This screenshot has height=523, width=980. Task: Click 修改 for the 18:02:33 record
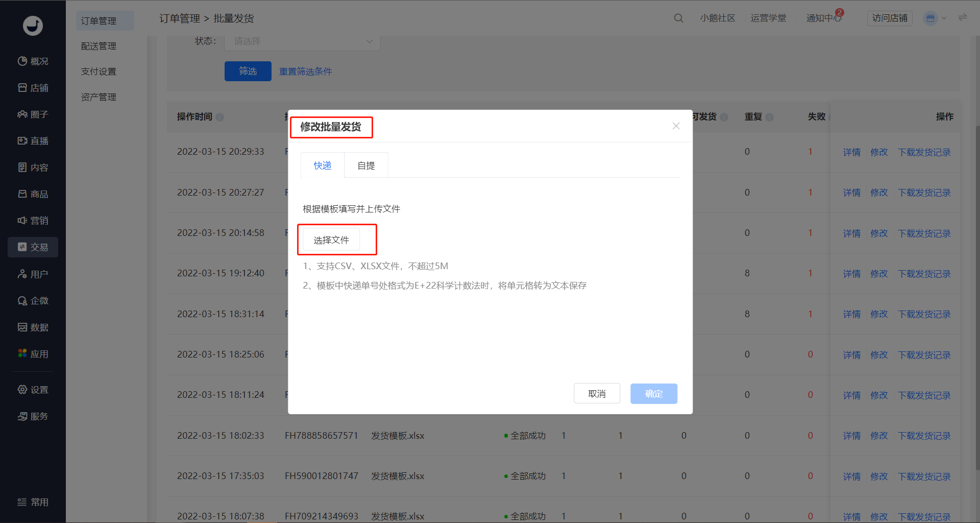[879, 436]
